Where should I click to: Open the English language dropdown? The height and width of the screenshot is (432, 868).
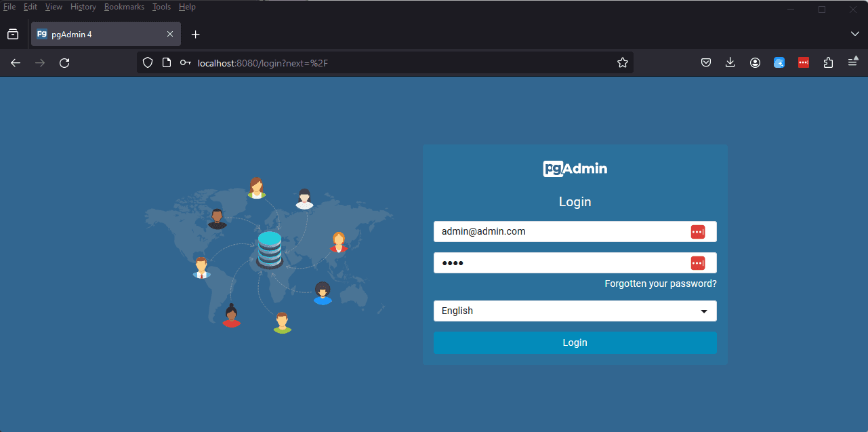tap(575, 311)
